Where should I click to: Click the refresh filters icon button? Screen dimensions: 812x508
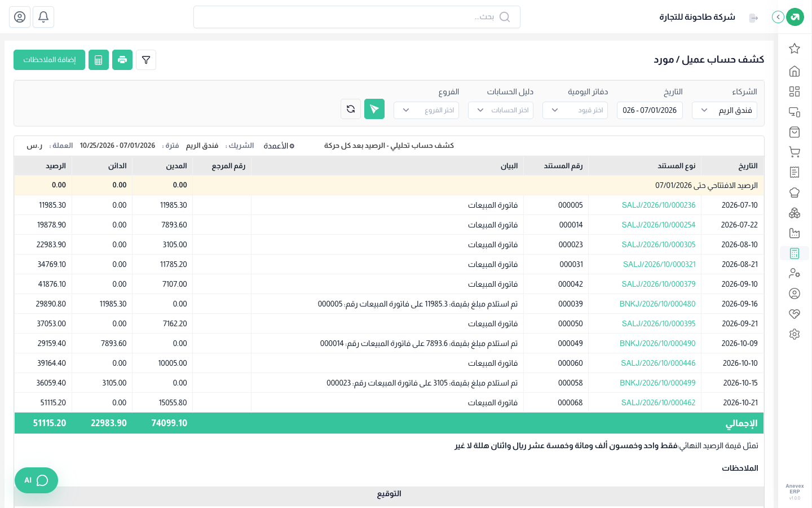pos(351,109)
